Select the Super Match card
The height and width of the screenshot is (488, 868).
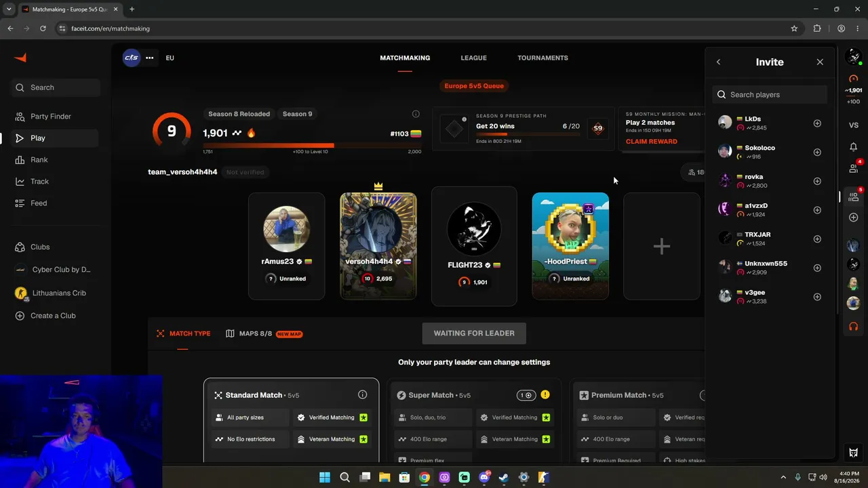[474, 420]
